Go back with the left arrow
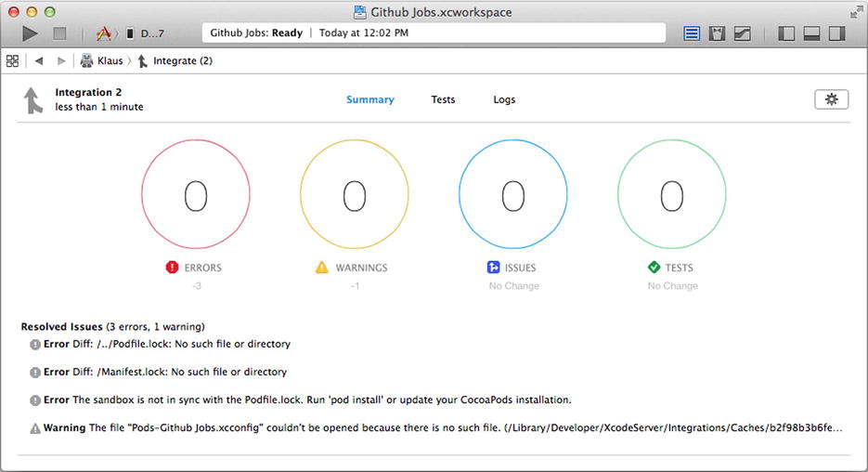The height and width of the screenshot is (472, 868). [39, 61]
